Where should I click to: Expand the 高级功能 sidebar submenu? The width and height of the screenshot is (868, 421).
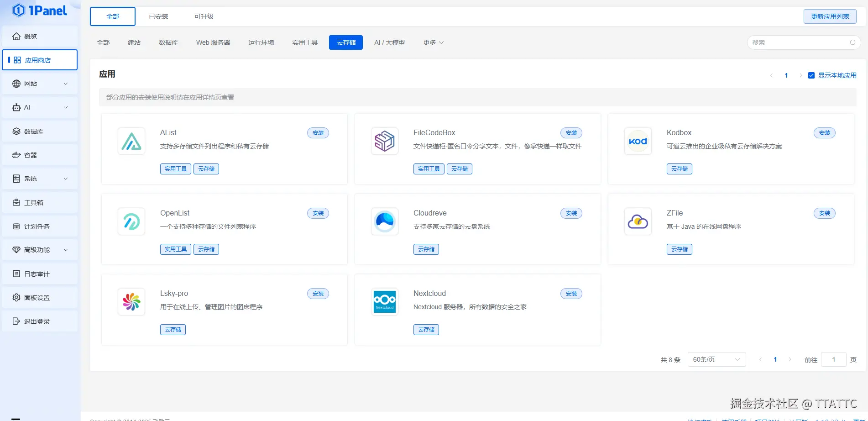[66, 250]
